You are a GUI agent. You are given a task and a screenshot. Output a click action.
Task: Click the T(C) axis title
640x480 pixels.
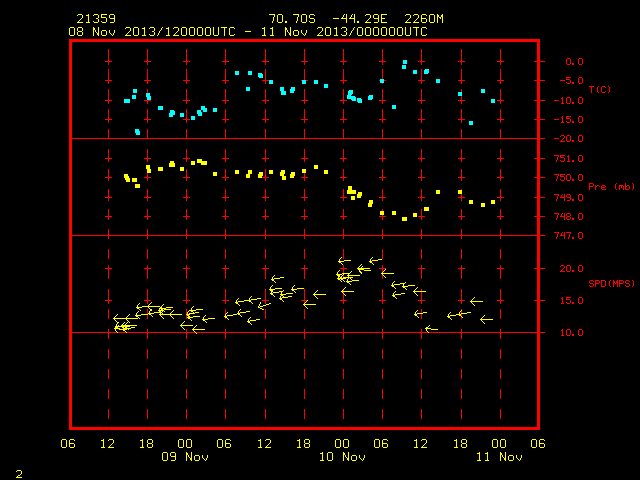point(600,89)
